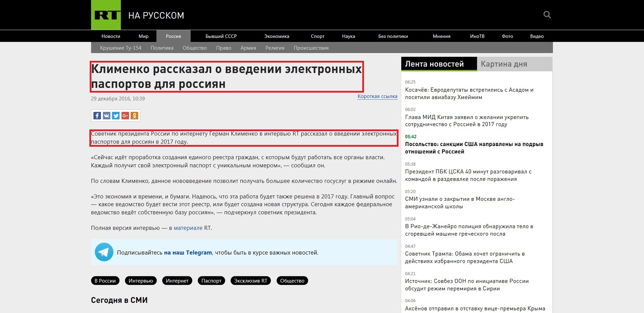The height and width of the screenshot is (313, 644).
Task: Share article on VK
Action: click(106, 116)
